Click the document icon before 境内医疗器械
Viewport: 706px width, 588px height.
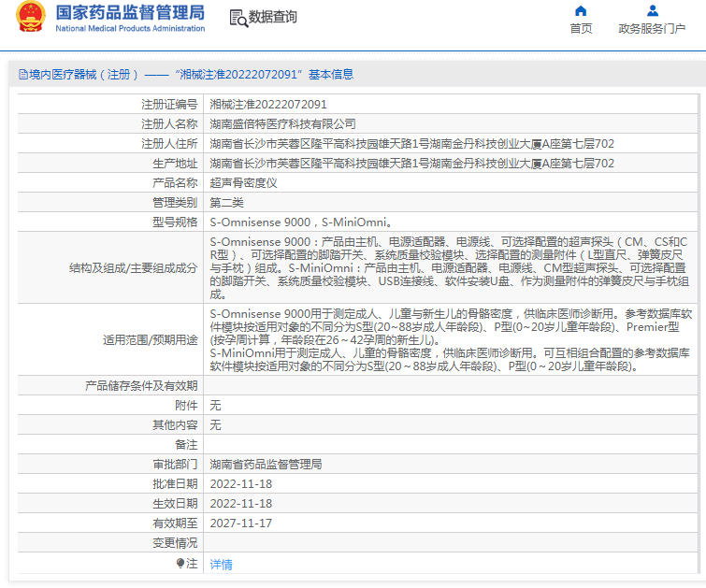[x=23, y=74]
